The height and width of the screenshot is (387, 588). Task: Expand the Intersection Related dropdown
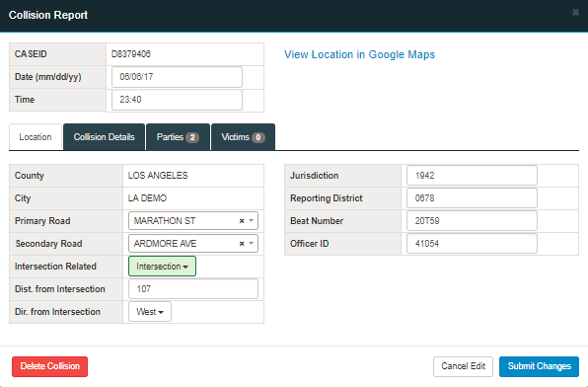(162, 267)
